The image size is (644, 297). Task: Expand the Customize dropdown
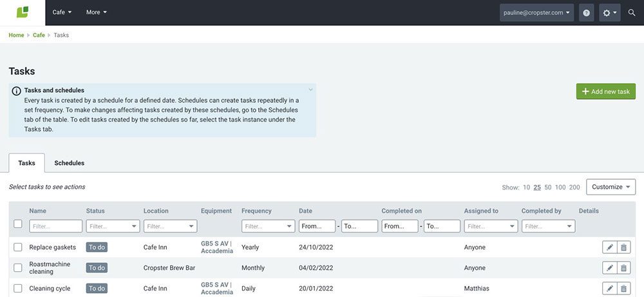611,187
